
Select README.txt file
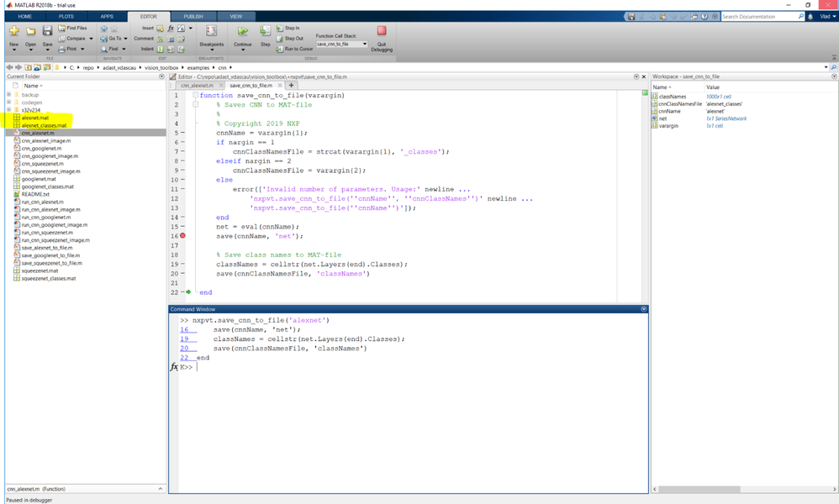coord(35,194)
